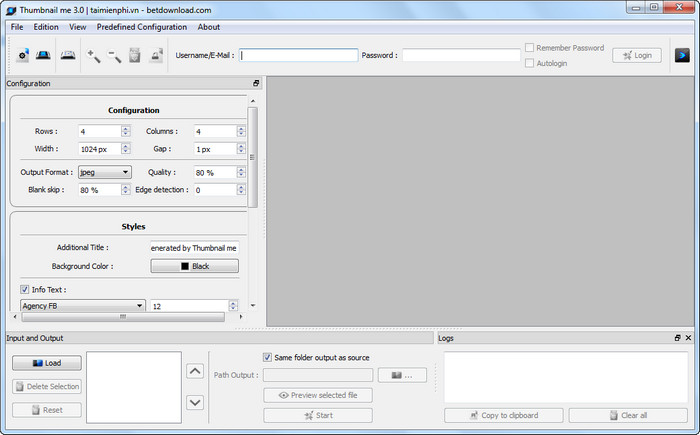Screen dimensions: 700x435
Task: Click the blue arrow icon beside Login
Action: pos(683,55)
